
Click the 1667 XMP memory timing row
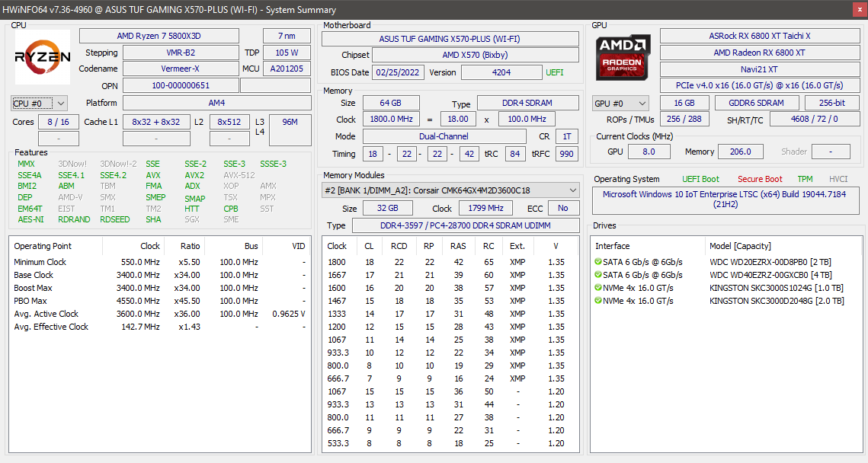pyautogui.click(x=450, y=275)
